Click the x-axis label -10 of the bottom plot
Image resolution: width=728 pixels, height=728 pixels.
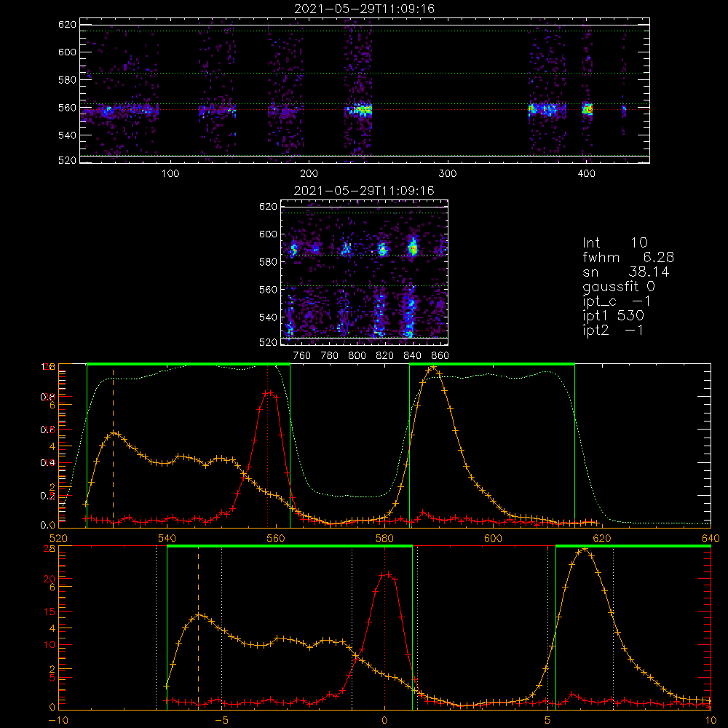(58, 720)
